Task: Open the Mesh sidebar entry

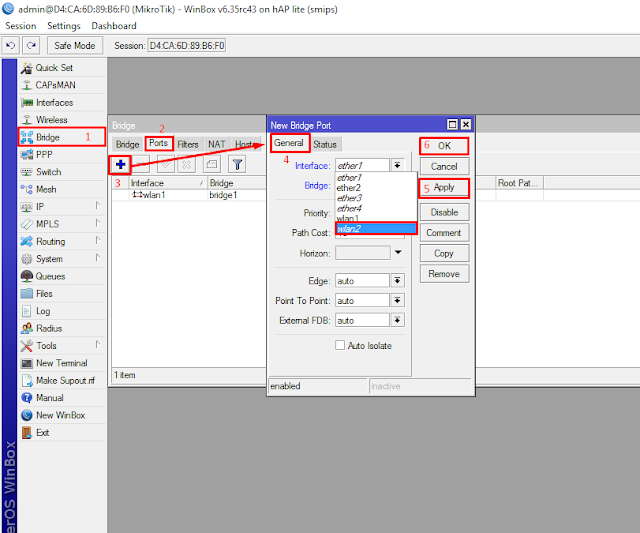Action: pos(62,189)
